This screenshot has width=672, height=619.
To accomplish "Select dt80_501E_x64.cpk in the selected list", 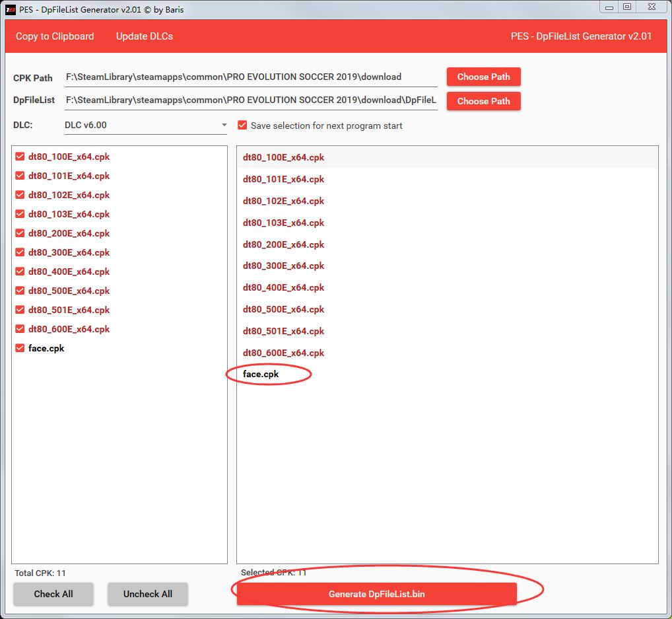I will point(448,331).
